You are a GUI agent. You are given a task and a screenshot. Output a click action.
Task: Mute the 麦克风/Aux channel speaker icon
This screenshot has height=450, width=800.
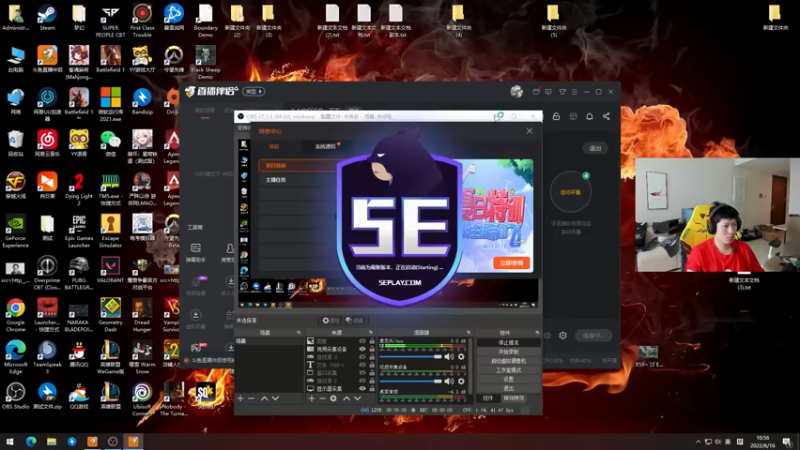[449, 357]
